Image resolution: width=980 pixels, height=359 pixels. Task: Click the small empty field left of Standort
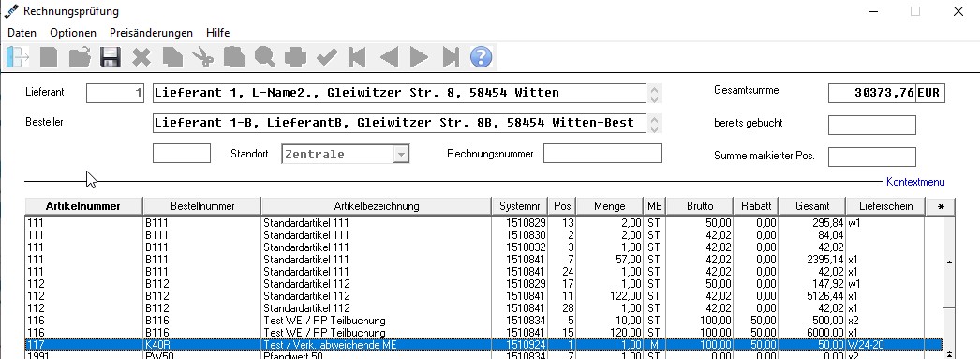click(x=181, y=153)
